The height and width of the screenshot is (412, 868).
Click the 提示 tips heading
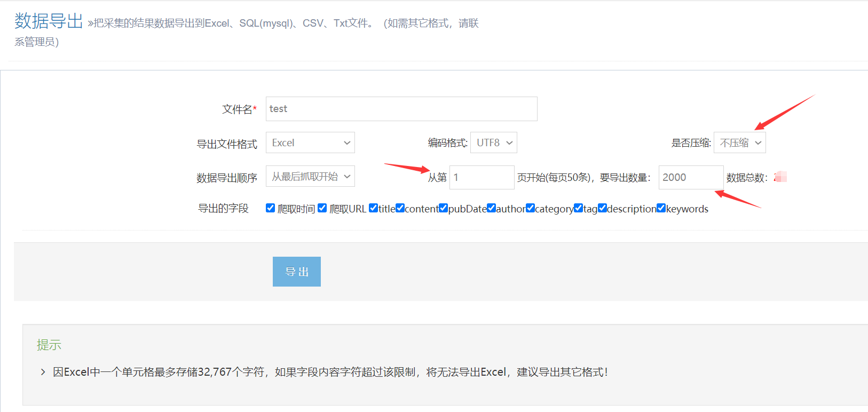click(49, 345)
